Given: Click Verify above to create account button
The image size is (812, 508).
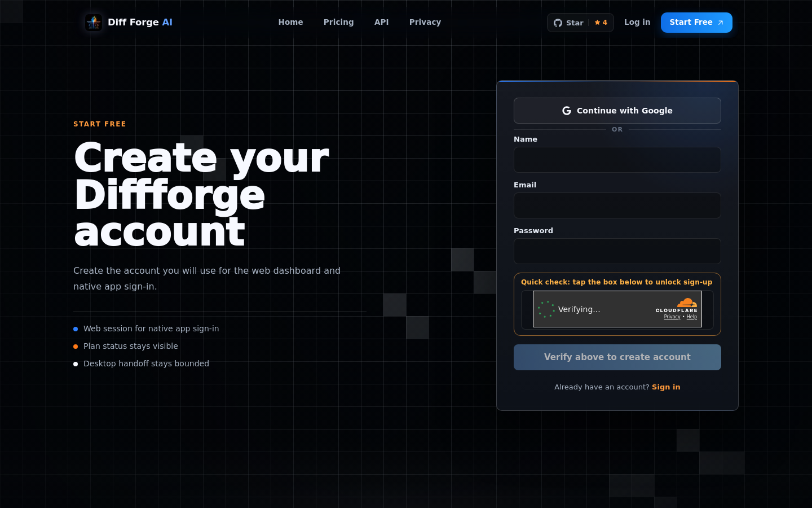Looking at the screenshot, I should pos(617,357).
